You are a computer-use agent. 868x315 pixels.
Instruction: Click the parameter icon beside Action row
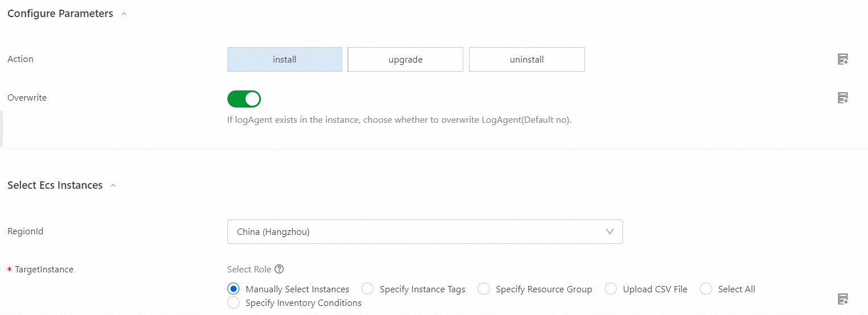click(x=843, y=59)
